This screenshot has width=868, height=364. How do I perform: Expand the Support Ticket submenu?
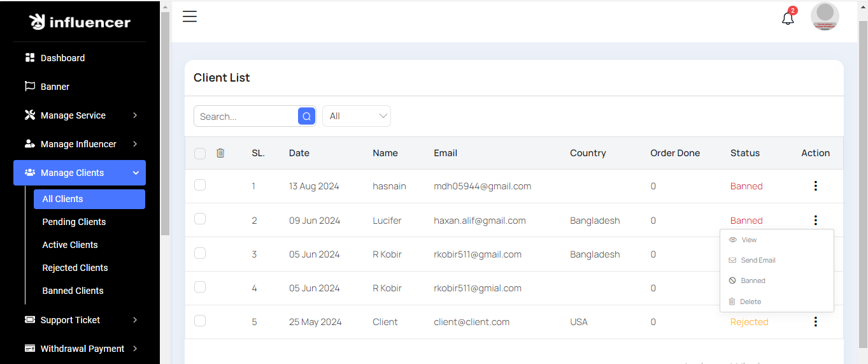tap(80, 320)
